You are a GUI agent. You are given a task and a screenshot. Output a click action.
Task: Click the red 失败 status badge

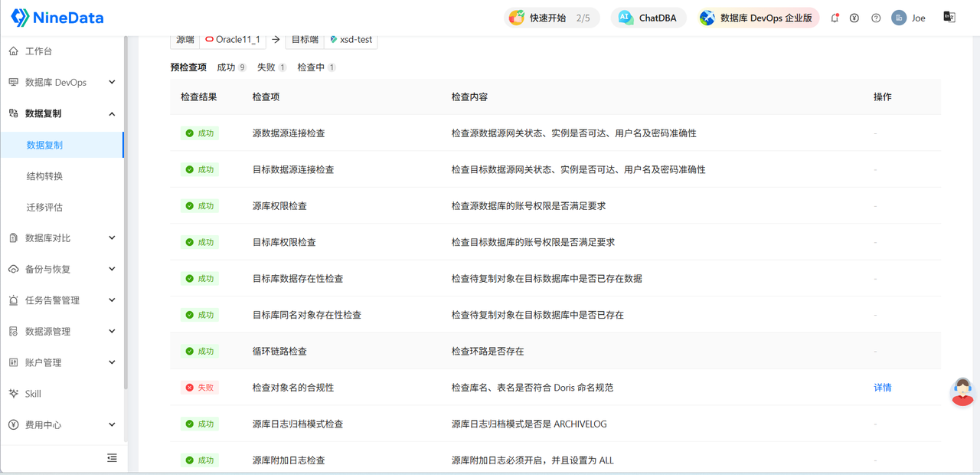(x=200, y=388)
